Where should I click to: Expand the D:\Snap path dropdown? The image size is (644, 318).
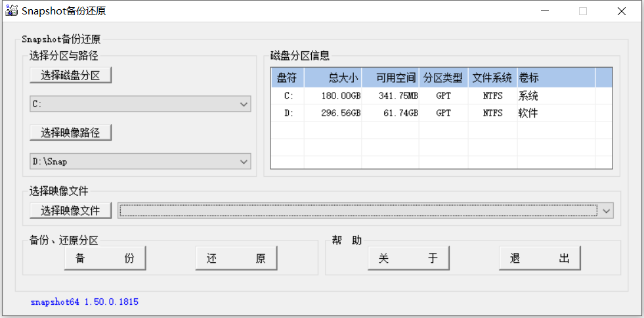(244, 162)
